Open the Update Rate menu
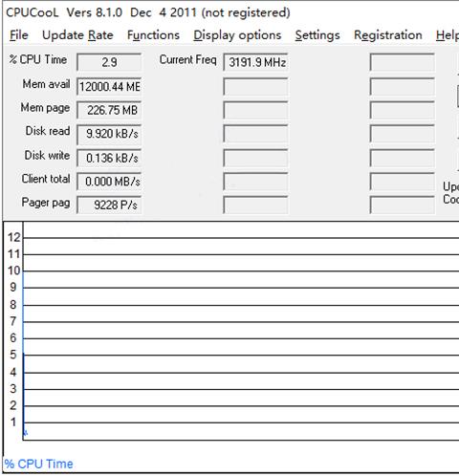 tap(77, 35)
